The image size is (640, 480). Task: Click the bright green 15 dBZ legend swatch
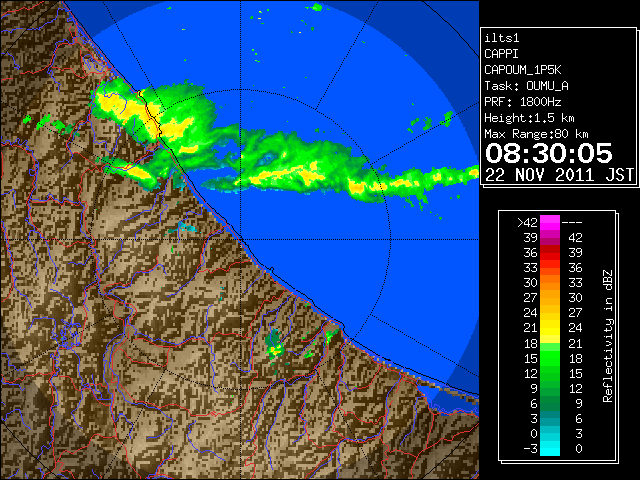click(x=550, y=358)
